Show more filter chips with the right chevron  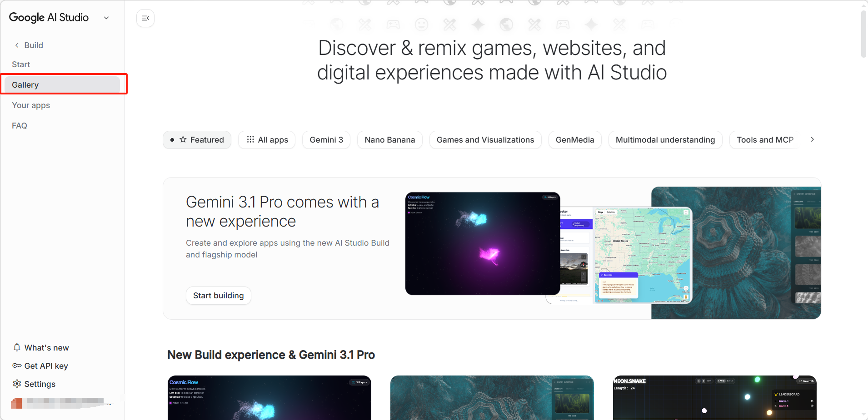(812, 139)
